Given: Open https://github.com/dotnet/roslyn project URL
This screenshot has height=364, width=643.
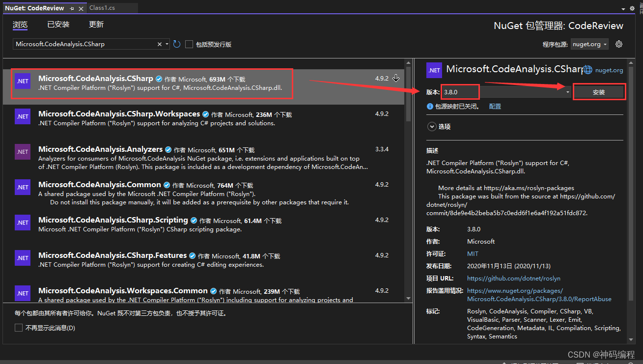Looking at the screenshot, I should click(x=514, y=279).
